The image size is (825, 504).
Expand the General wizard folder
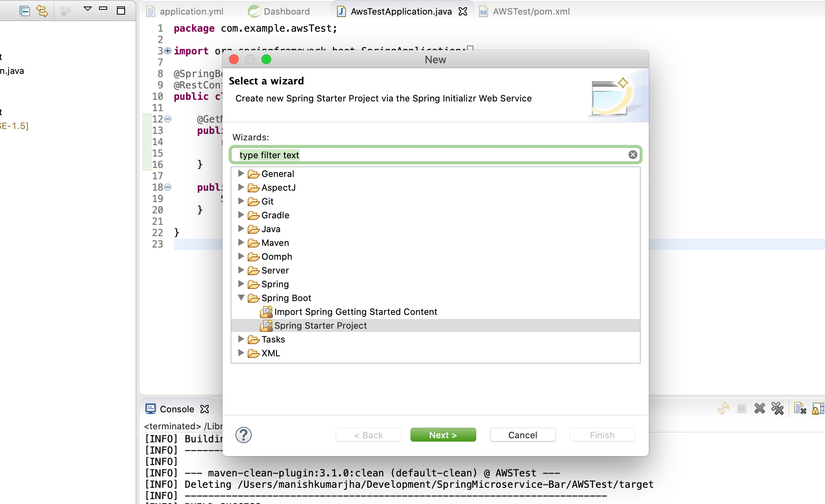click(x=241, y=173)
